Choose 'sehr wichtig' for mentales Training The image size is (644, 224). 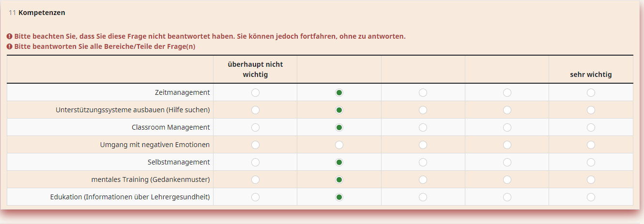point(591,179)
